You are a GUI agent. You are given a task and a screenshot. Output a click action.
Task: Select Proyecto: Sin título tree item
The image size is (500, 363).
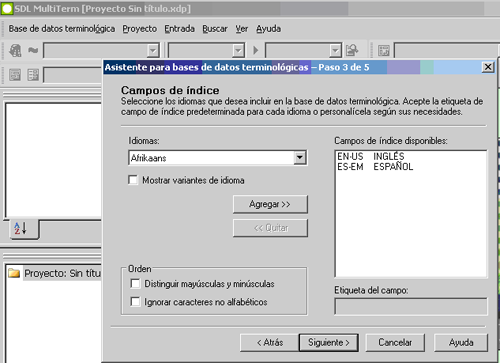click(x=62, y=273)
